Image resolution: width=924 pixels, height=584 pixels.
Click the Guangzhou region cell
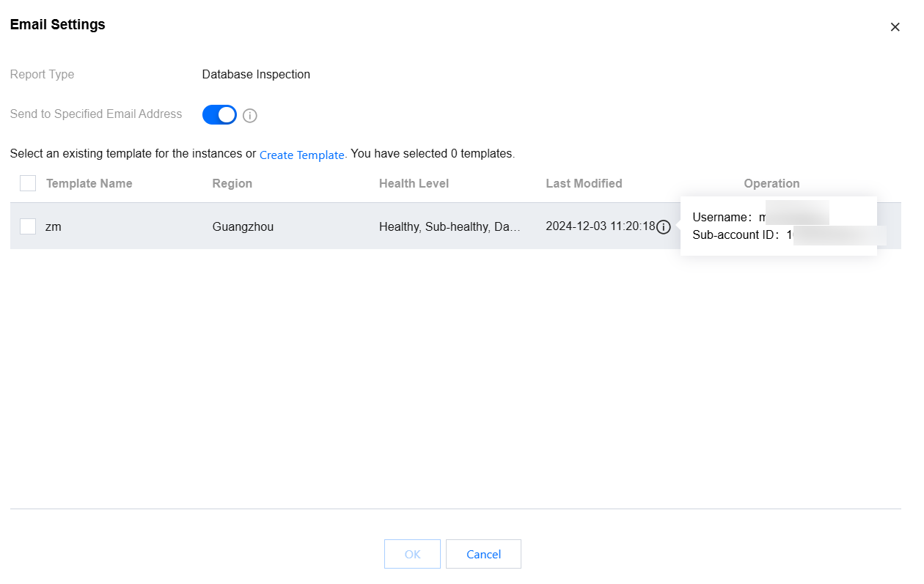pyautogui.click(x=243, y=227)
